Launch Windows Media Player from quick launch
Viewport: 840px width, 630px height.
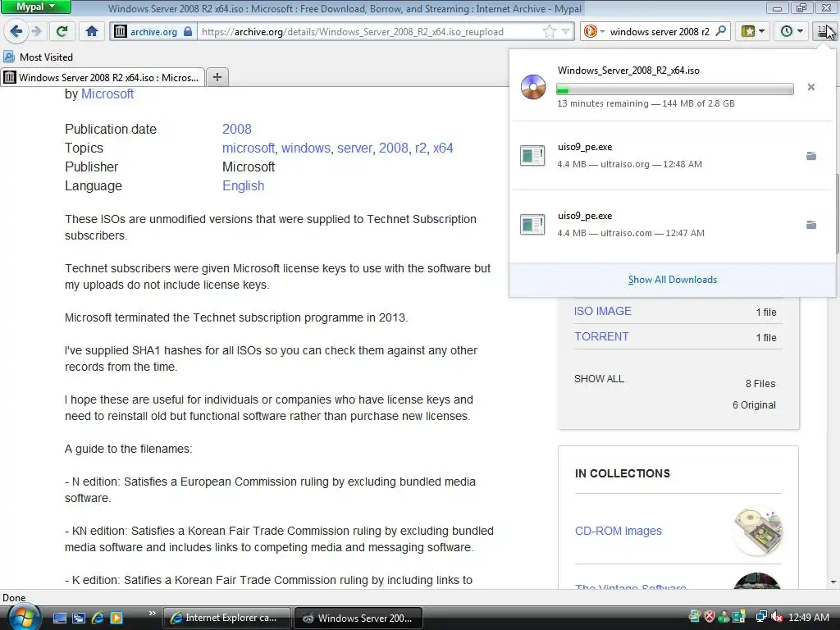coord(116,618)
